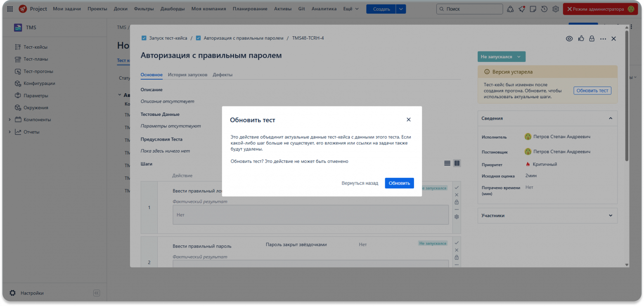
Task: Open Планирование menu item
Action: tap(250, 9)
